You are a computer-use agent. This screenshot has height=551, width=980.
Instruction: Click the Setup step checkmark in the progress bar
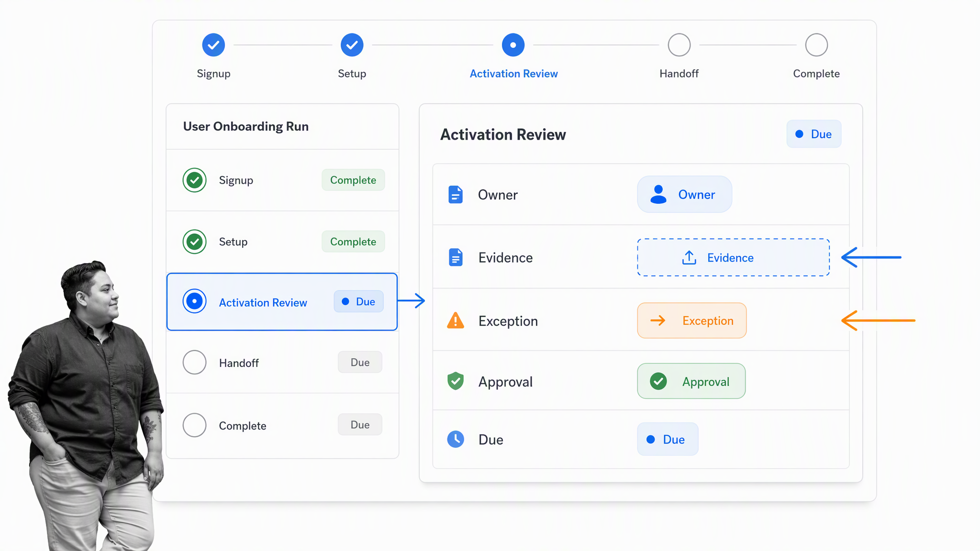352,45
